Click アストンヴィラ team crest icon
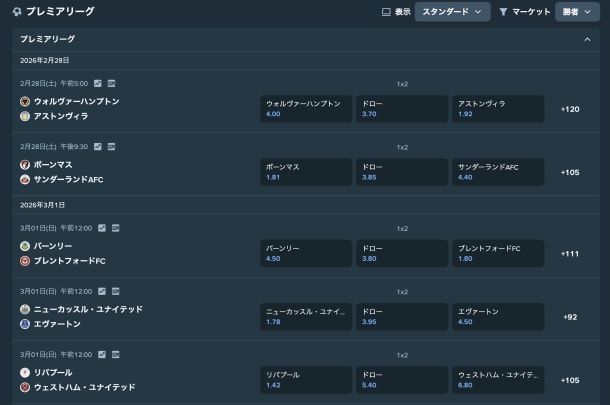This screenshot has width=610, height=405. point(25,116)
